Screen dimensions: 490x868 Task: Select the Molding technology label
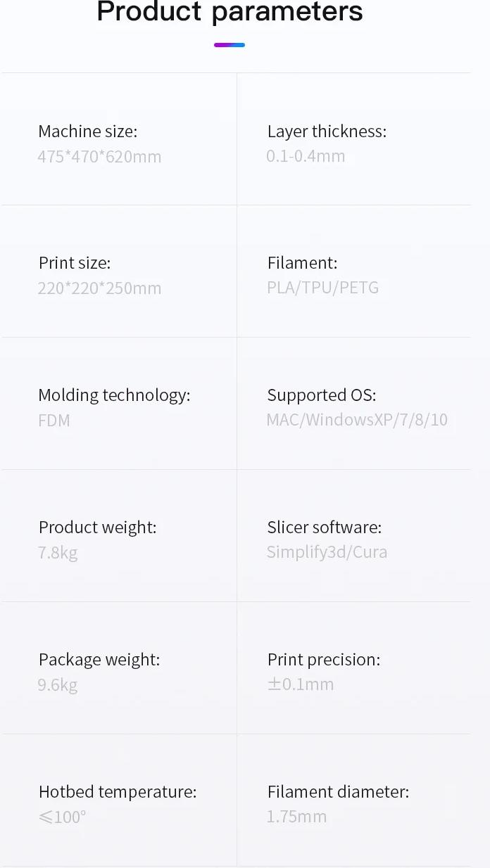(x=114, y=395)
